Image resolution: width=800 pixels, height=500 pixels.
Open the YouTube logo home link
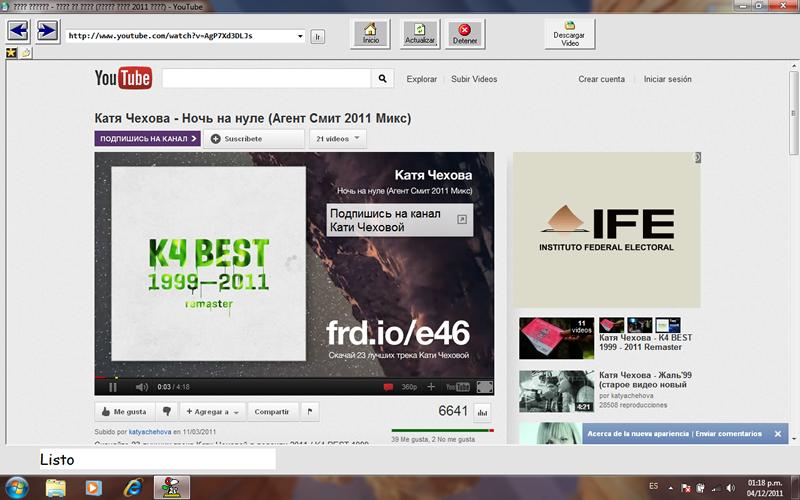(x=123, y=78)
